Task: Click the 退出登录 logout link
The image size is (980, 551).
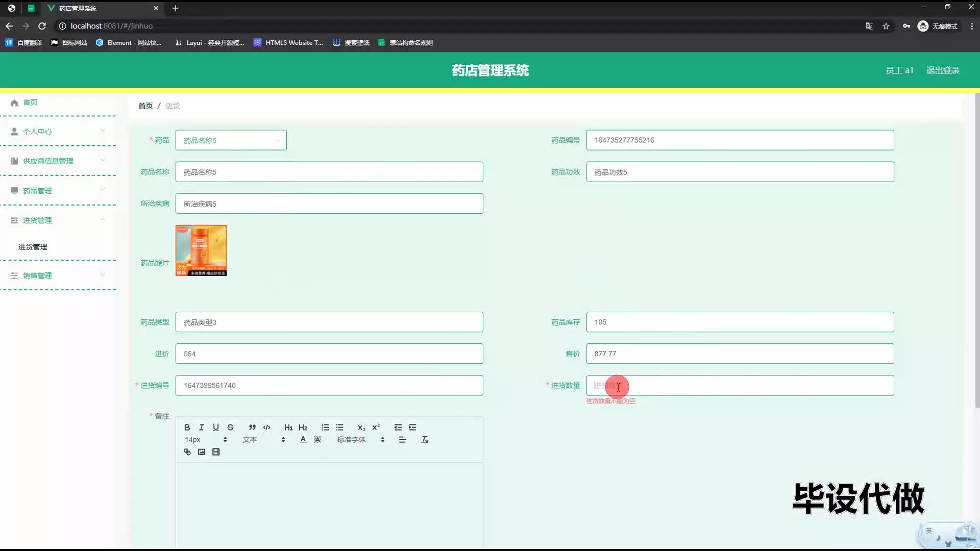Action: pyautogui.click(x=943, y=70)
